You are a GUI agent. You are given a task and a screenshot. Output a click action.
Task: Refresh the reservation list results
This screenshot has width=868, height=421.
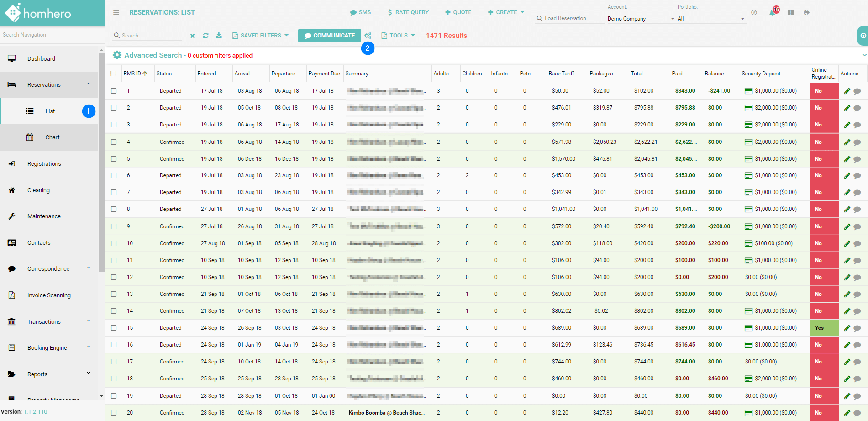(205, 35)
